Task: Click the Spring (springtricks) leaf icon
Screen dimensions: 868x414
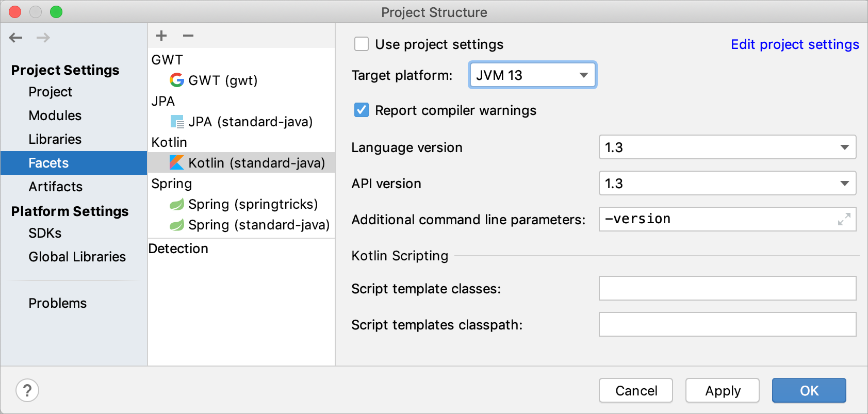Action: [177, 205]
